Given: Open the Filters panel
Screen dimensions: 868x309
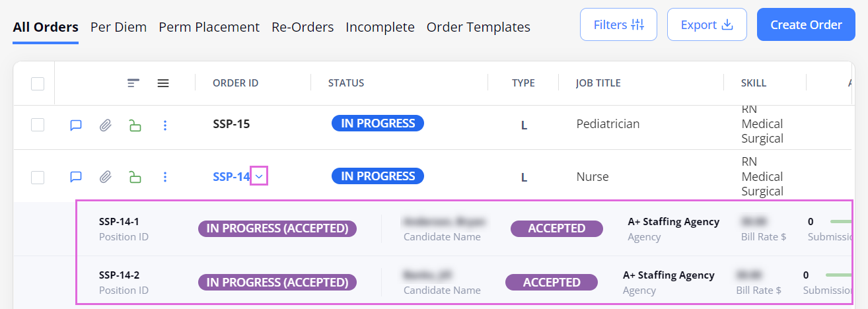Looking at the screenshot, I should tap(618, 25).
